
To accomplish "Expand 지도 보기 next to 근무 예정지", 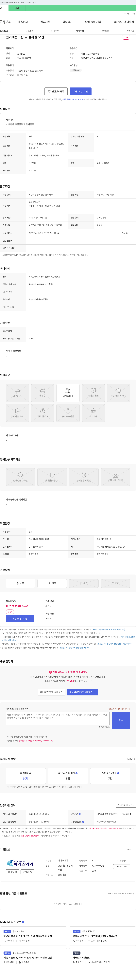I will point(127,233).
